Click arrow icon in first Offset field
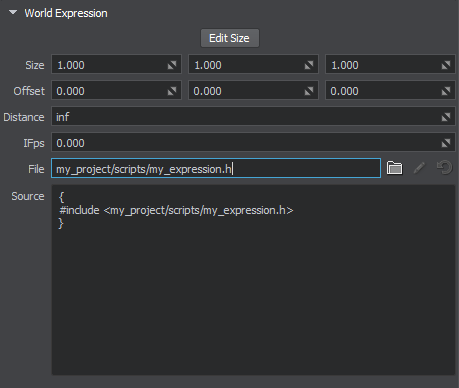 coord(172,91)
